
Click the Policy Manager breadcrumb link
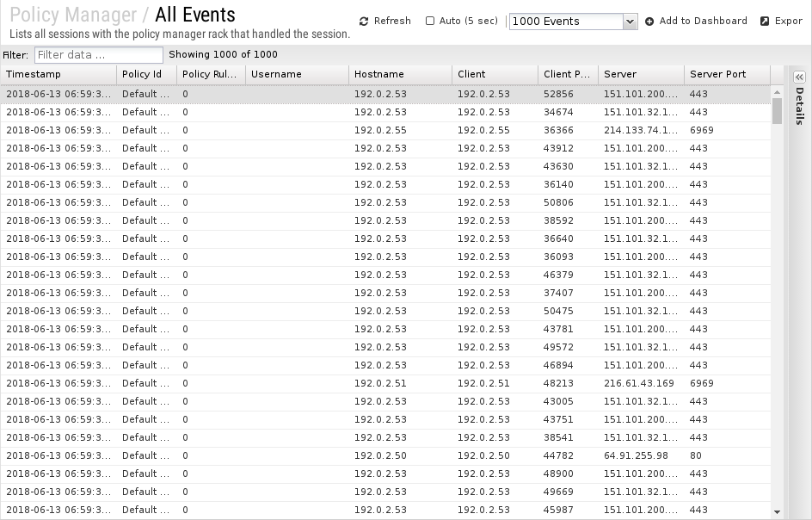73,15
